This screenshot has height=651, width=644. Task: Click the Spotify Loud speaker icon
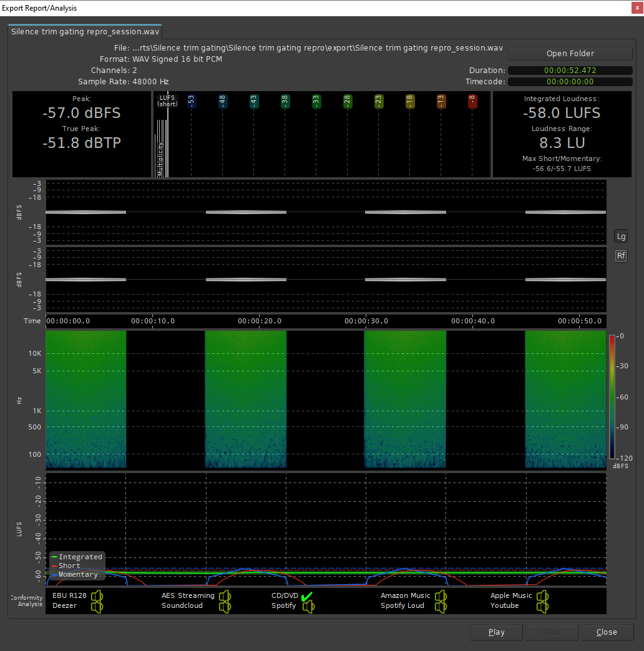point(441,605)
